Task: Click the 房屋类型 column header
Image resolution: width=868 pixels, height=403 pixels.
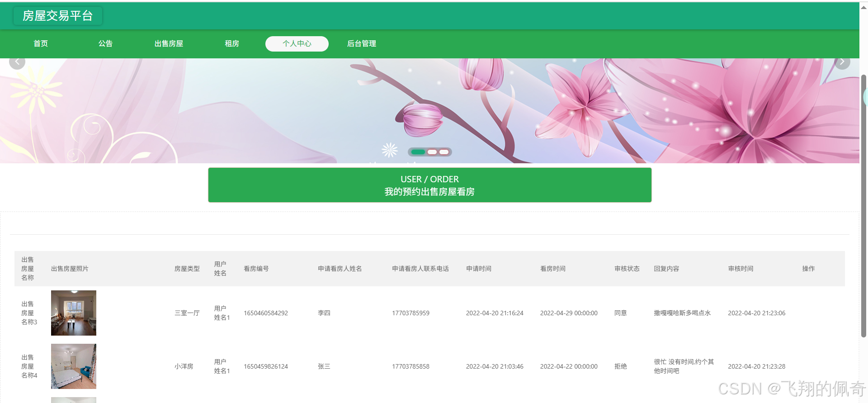Action: pyautogui.click(x=187, y=269)
